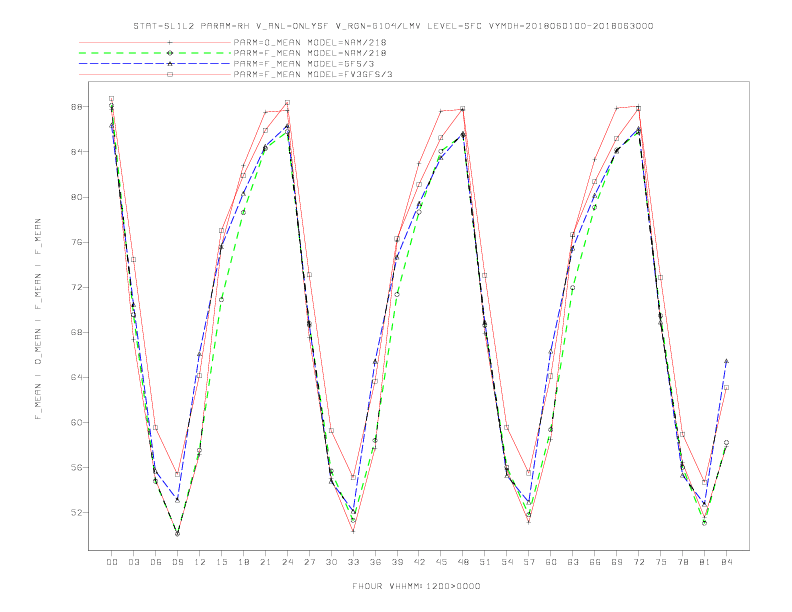Select legend entry PARM=O_MEAN MODEL=NAM/218
This screenshot has width=792, height=612.
[310, 42]
